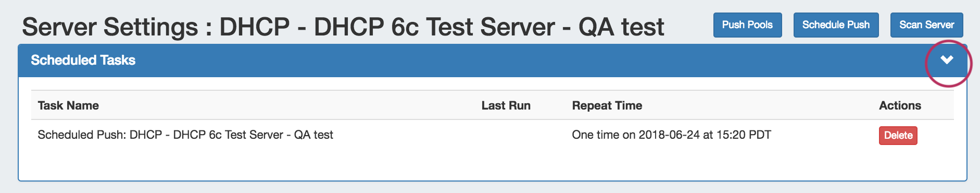Open the Schedule Push dialog
Screen dimensions: 980x193
tap(836, 25)
